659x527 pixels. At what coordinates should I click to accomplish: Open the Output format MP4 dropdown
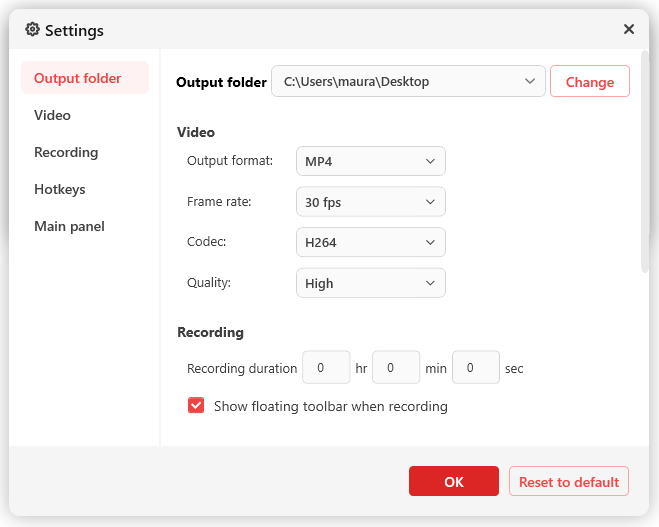(371, 161)
